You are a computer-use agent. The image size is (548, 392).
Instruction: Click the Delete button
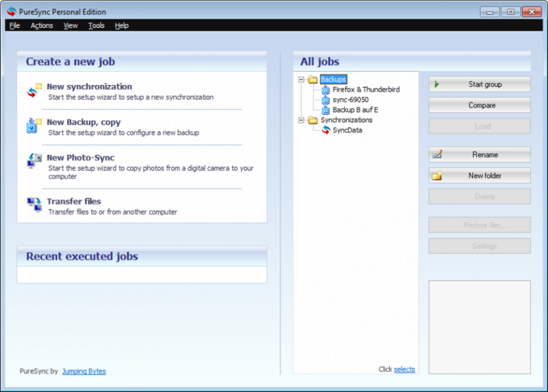[480, 197]
